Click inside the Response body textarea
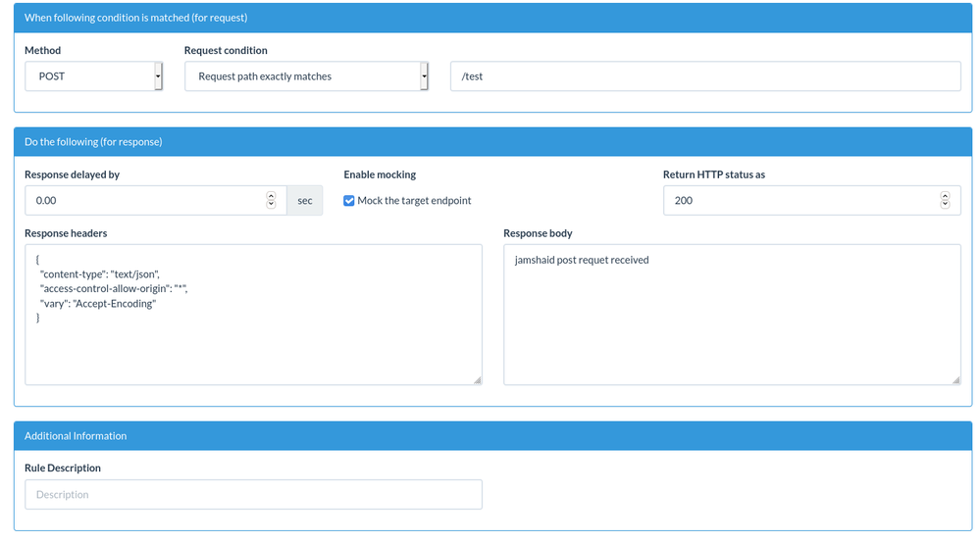 click(x=732, y=315)
